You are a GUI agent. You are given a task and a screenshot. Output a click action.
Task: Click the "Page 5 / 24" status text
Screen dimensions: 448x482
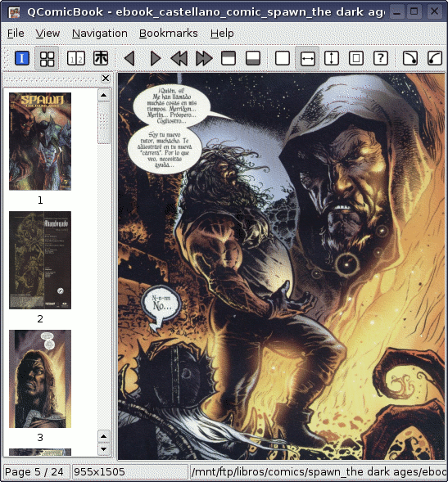click(34, 472)
